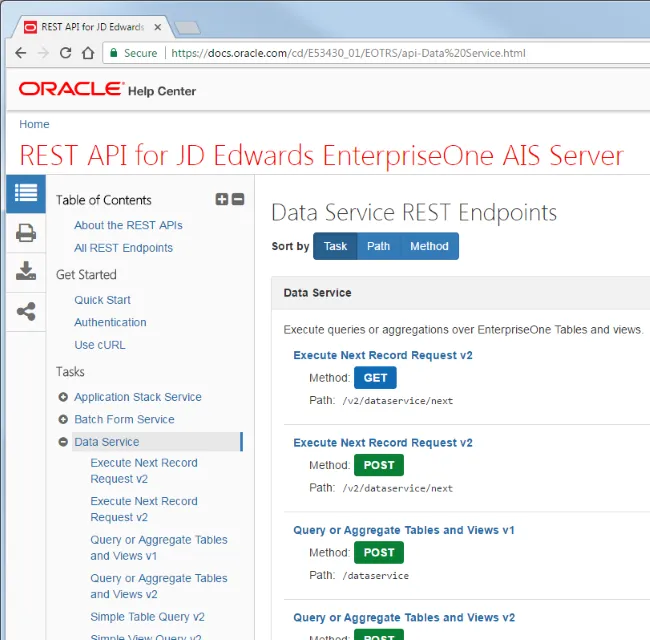Open Query or Aggregate Tables and Views v2 heading
The height and width of the screenshot is (640, 650).
click(x=404, y=618)
